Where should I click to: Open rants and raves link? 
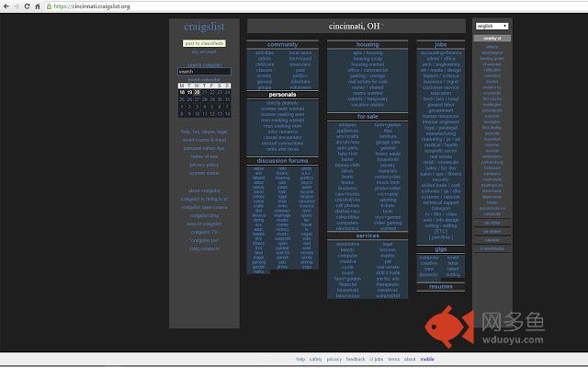click(x=282, y=149)
